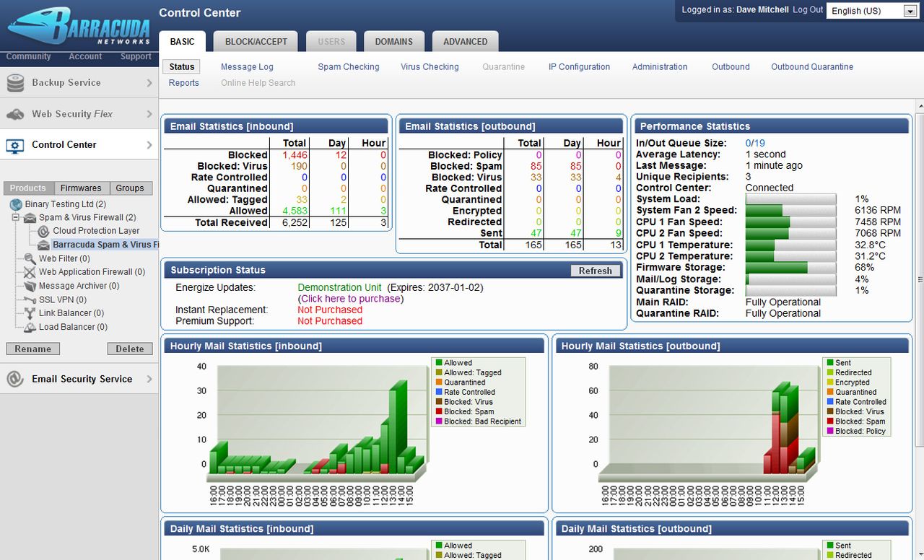Image resolution: width=924 pixels, height=560 pixels.
Task: Click the Web Security Flex cloud icon
Action: (15, 114)
